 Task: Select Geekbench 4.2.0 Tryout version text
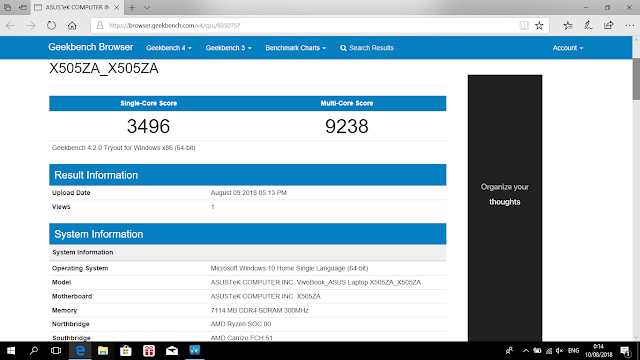click(x=124, y=148)
